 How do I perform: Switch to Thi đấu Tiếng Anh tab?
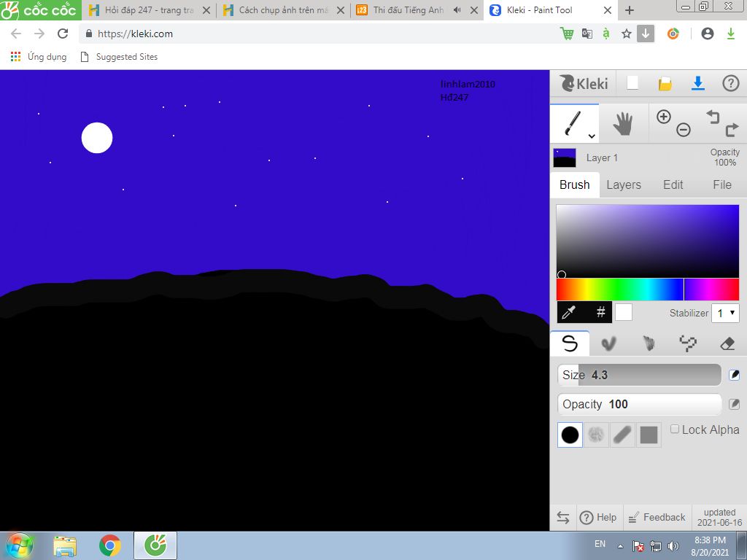pos(409,10)
